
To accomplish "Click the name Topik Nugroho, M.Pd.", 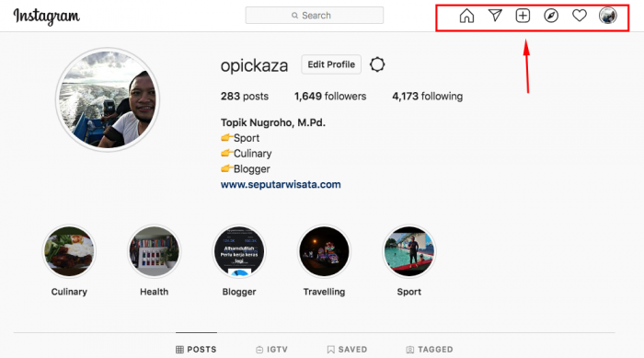I will coord(272,122).
